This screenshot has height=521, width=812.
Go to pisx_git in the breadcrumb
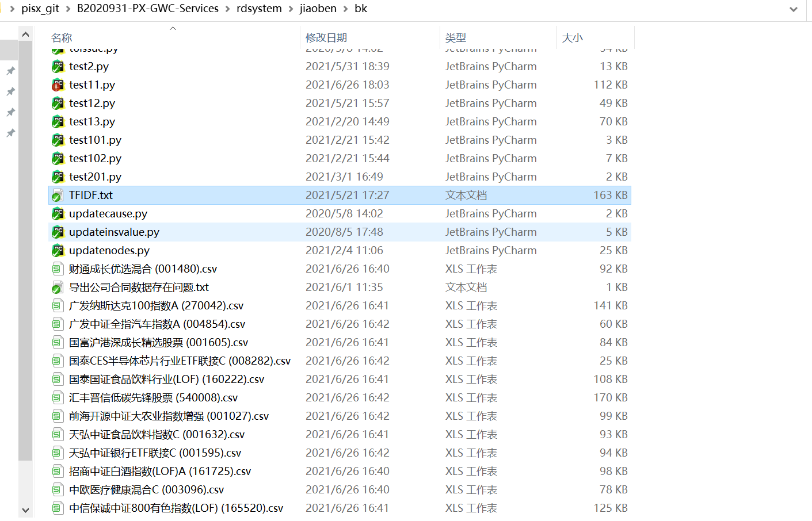(40, 9)
